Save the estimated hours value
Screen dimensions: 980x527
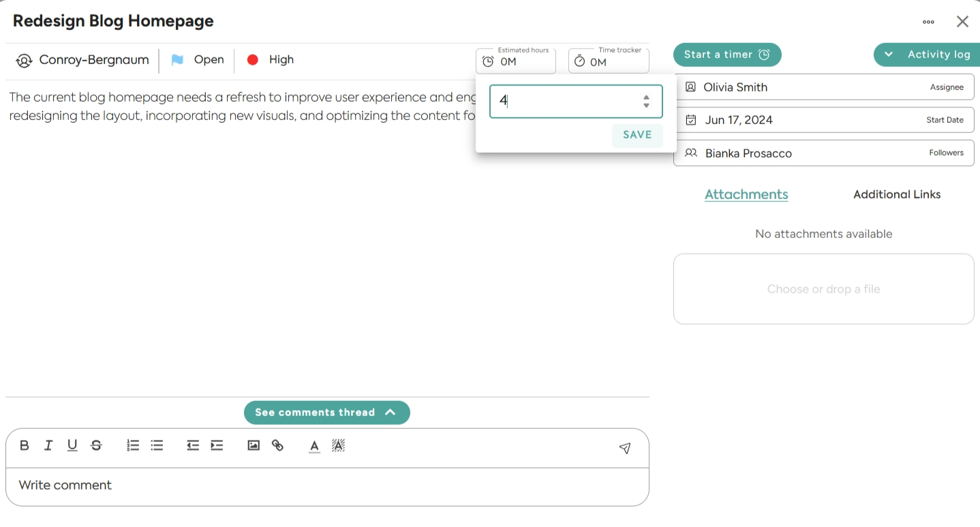point(637,135)
